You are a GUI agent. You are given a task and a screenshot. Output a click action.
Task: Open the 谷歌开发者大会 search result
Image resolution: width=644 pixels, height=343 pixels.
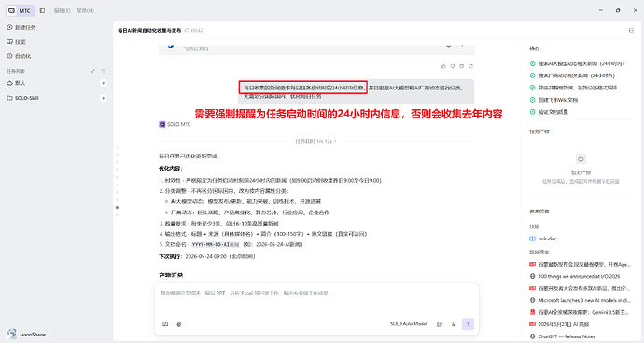click(x=579, y=288)
